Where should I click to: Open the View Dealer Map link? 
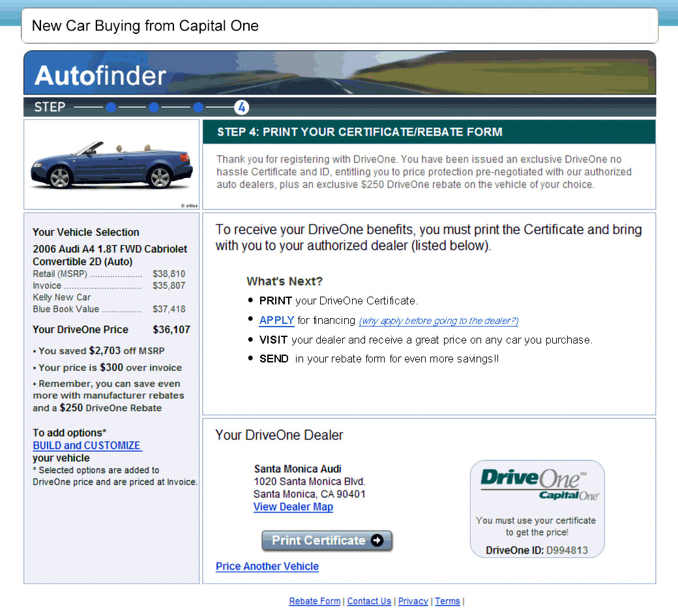point(293,506)
